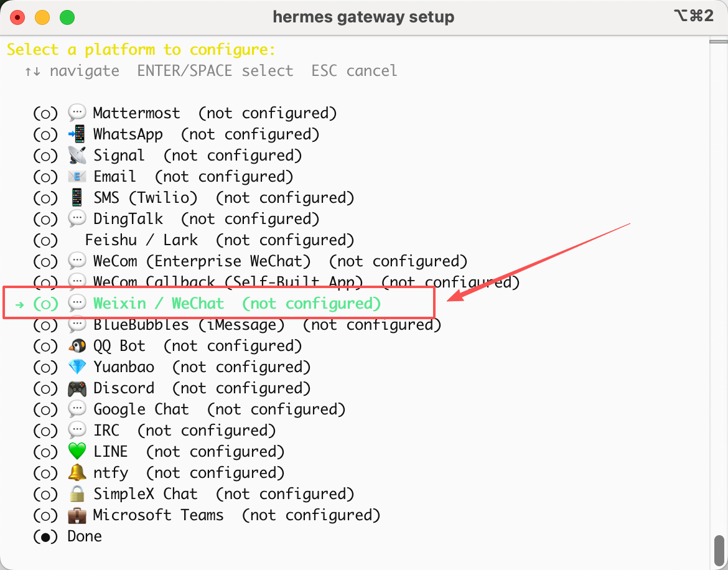Click the speech bubble icon beside WeCom (Enterprise WeChat)
The width and height of the screenshot is (728, 570).
coord(77,261)
